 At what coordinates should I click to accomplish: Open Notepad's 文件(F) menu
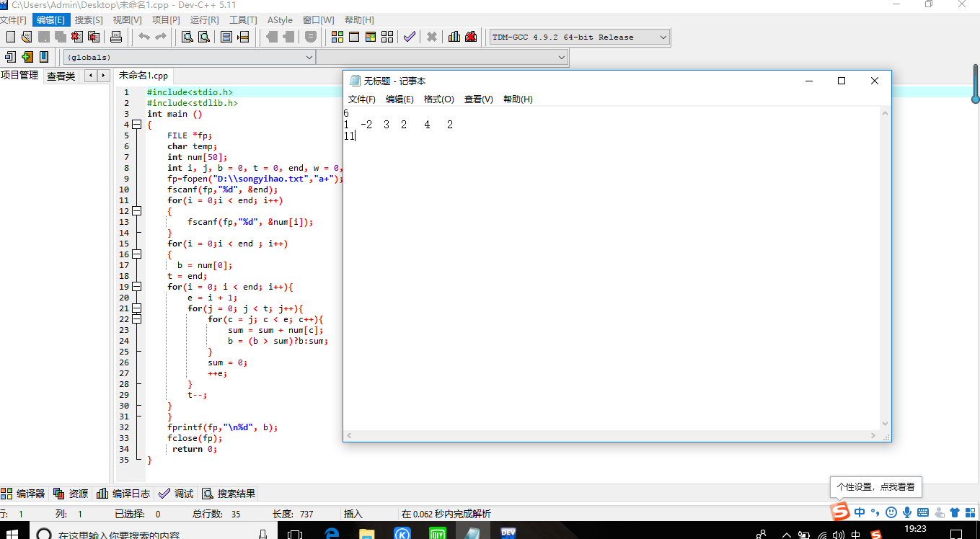click(x=362, y=99)
